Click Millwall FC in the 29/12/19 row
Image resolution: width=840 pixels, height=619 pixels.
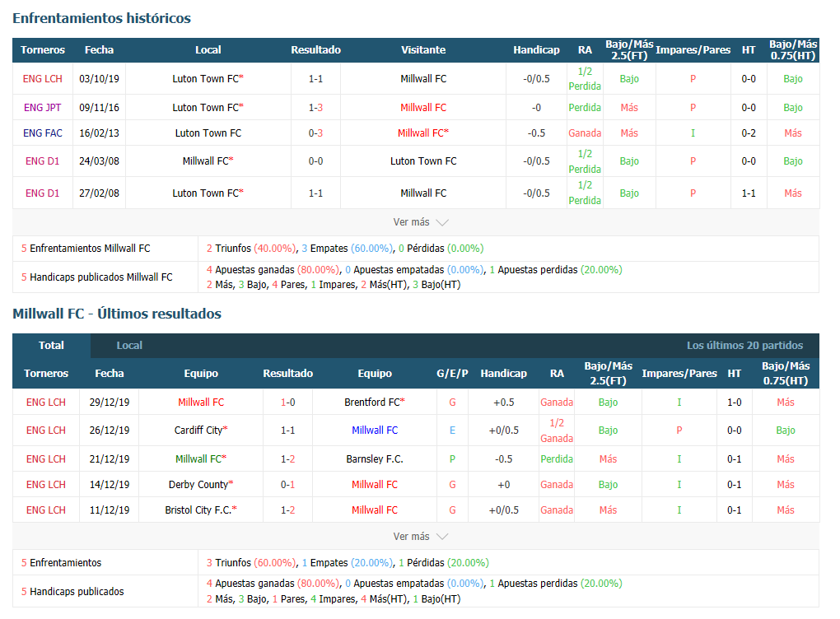click(x=201, y=403)
